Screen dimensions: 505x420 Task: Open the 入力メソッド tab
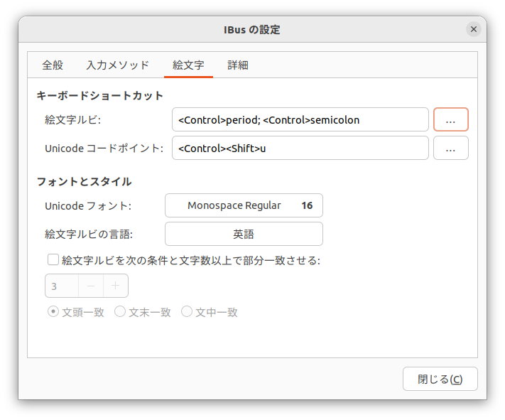tap(118, 65)
